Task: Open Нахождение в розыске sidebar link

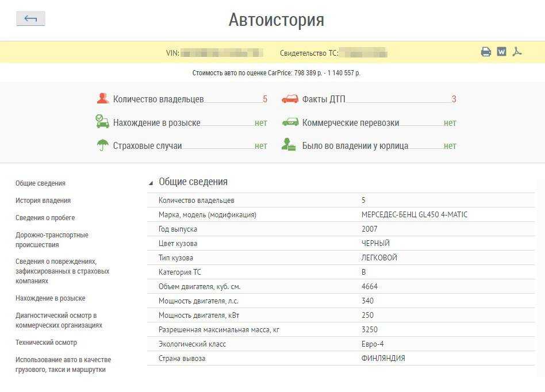Action: pos(50,298)
